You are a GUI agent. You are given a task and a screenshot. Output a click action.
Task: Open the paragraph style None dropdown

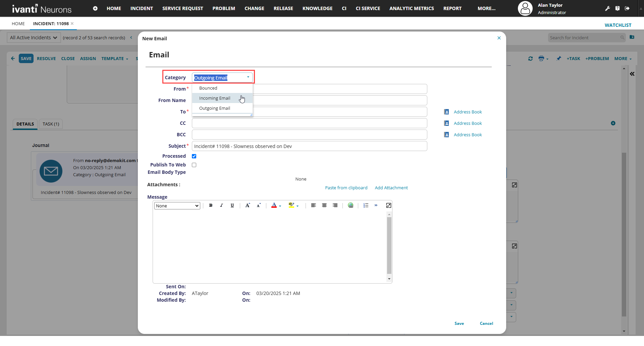pyautogui.click(x=177, y=206)
